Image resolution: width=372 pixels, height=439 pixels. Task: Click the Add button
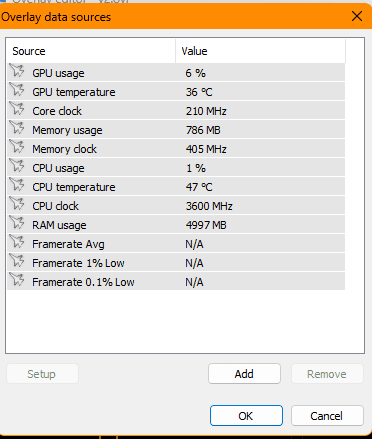244,374
